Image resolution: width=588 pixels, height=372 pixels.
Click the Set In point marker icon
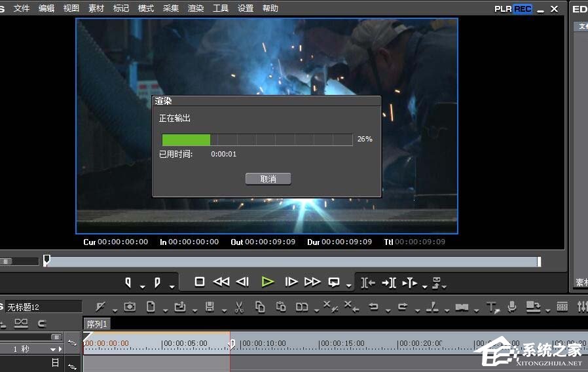[x=128, y=282]
